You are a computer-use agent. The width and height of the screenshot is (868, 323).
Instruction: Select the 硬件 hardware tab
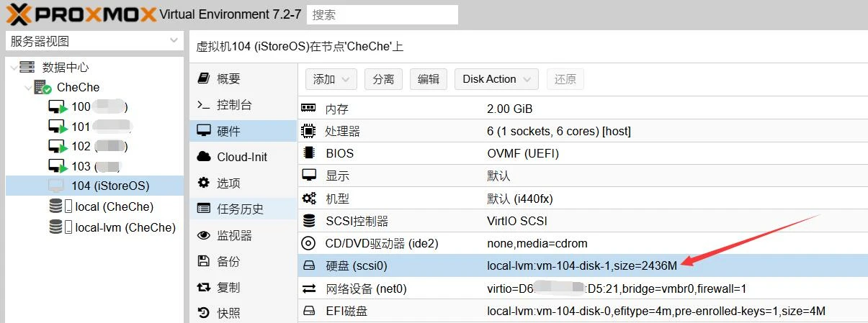point(228,131)
